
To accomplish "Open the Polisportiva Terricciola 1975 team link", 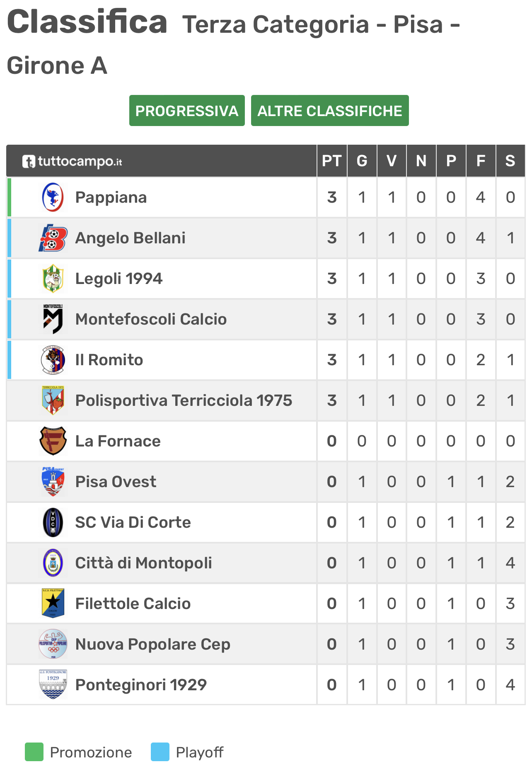I will click(x=184, y=400).
